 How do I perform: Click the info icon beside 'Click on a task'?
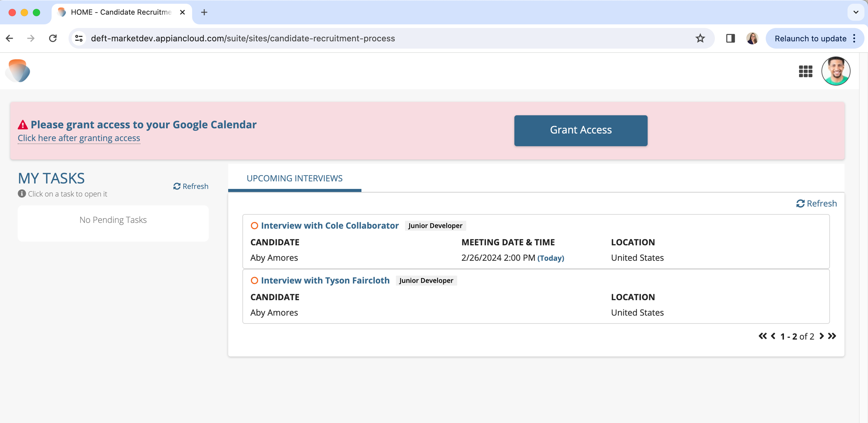[x=22, y=194]
